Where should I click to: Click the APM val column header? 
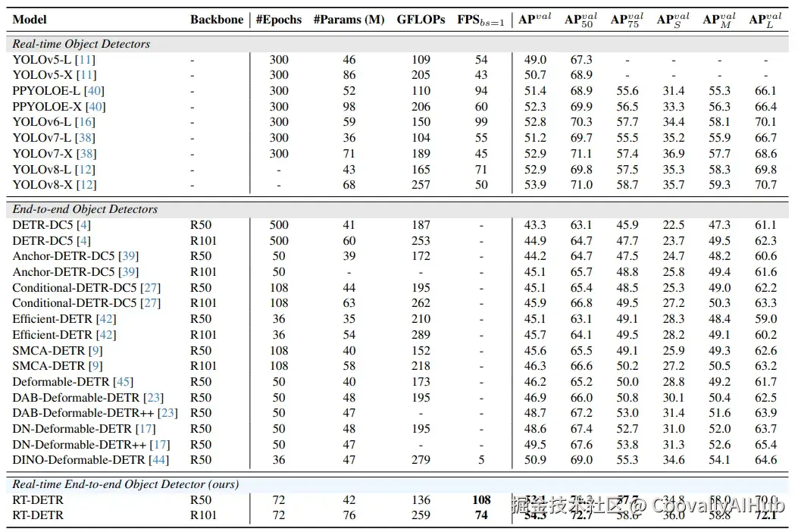(x=718, y=20)
